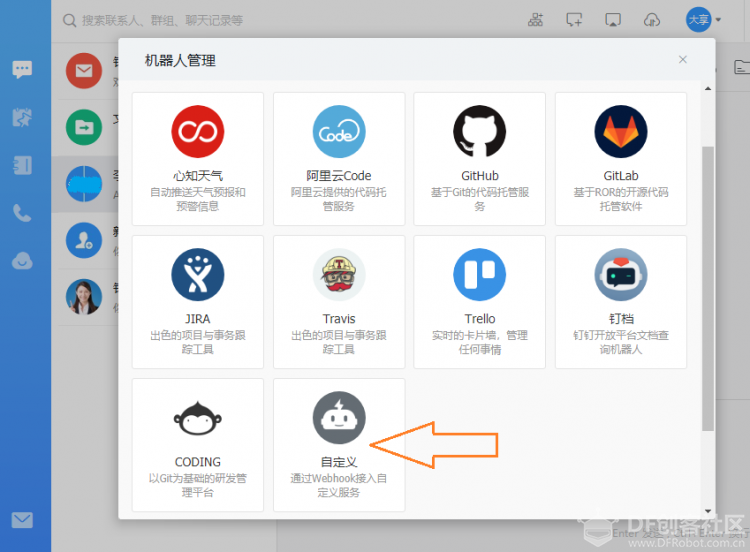Click the dialog scrollbar down arrow
750x552 pixels.
click(708, 511)
